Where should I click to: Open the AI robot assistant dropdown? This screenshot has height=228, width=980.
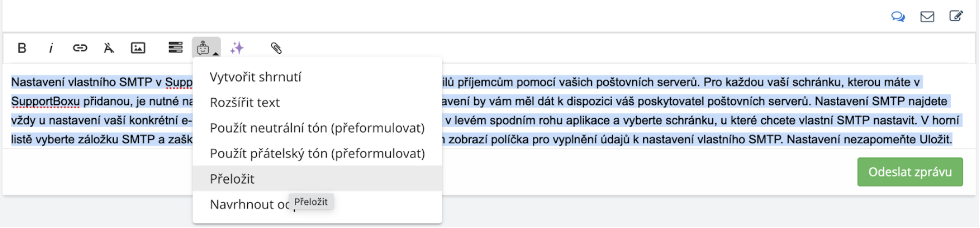(x=205, y=48)
